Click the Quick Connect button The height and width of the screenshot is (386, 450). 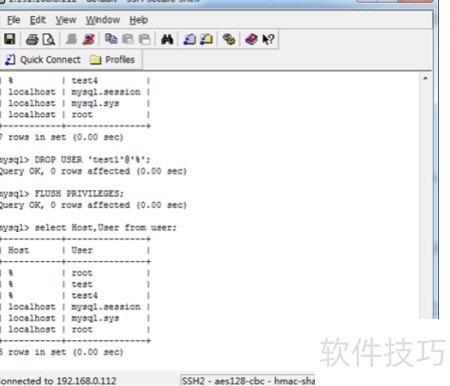(43, 60)
